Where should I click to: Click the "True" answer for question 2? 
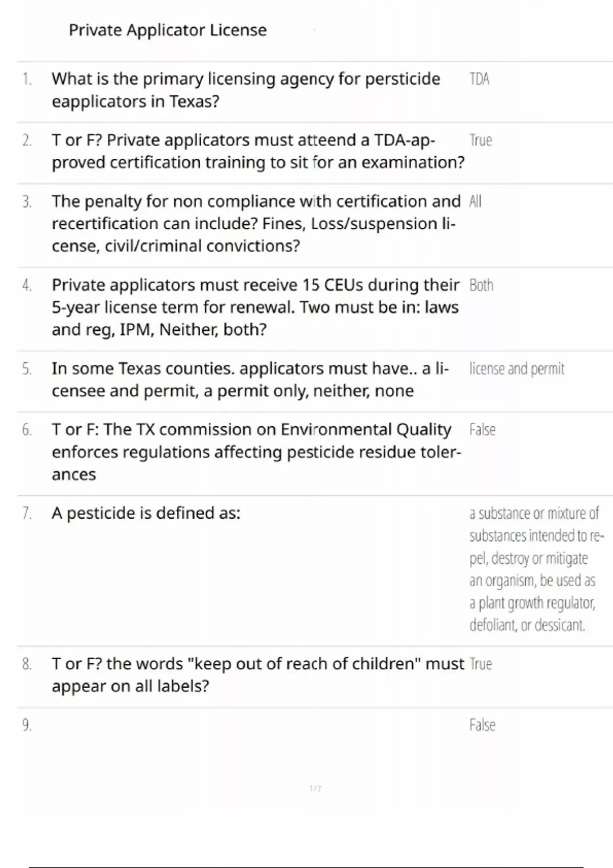tap(481, 140)
